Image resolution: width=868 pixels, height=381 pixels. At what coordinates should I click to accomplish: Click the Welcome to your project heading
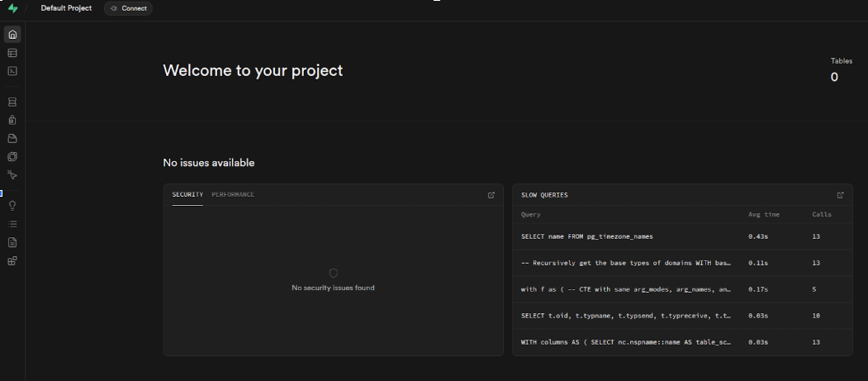253,70
